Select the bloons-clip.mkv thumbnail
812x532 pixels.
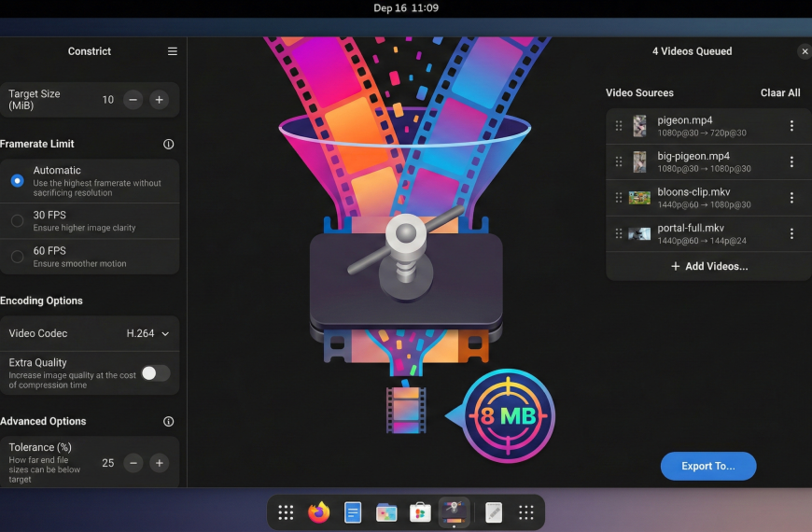click(639, 197)
